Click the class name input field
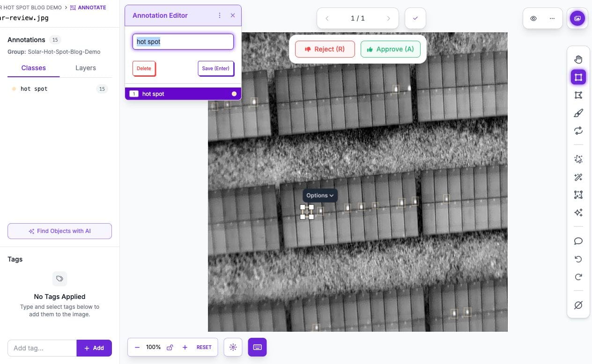The width and height of the screenshot is (592, 364). (x=183, y=42)
